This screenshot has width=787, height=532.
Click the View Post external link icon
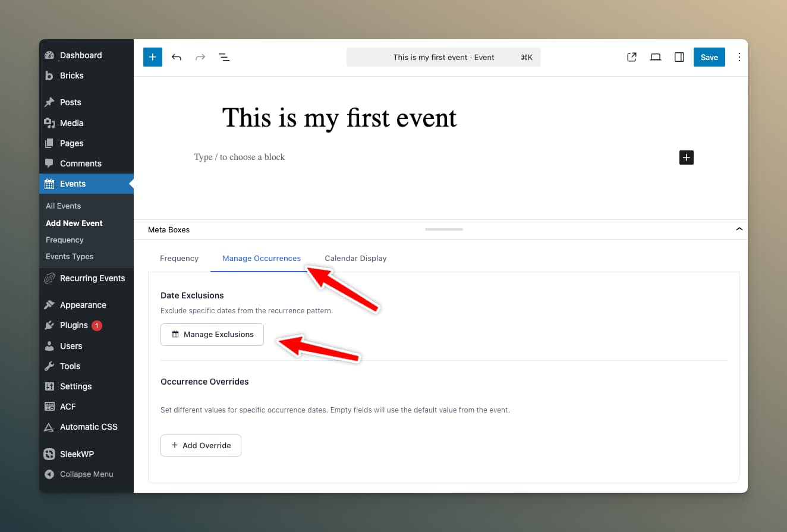point(631,56)
